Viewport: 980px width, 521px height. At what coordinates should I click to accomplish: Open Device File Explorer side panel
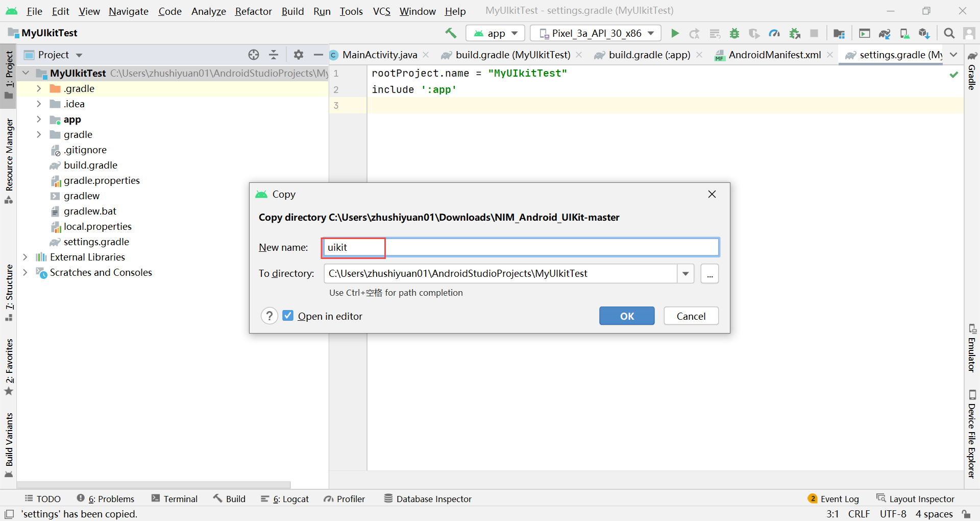pos(972,434)
